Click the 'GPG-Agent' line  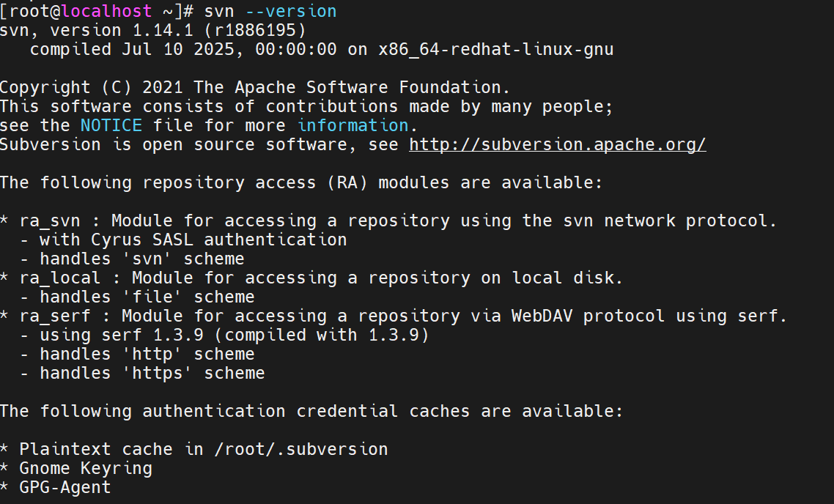click(x=55, y=488)
